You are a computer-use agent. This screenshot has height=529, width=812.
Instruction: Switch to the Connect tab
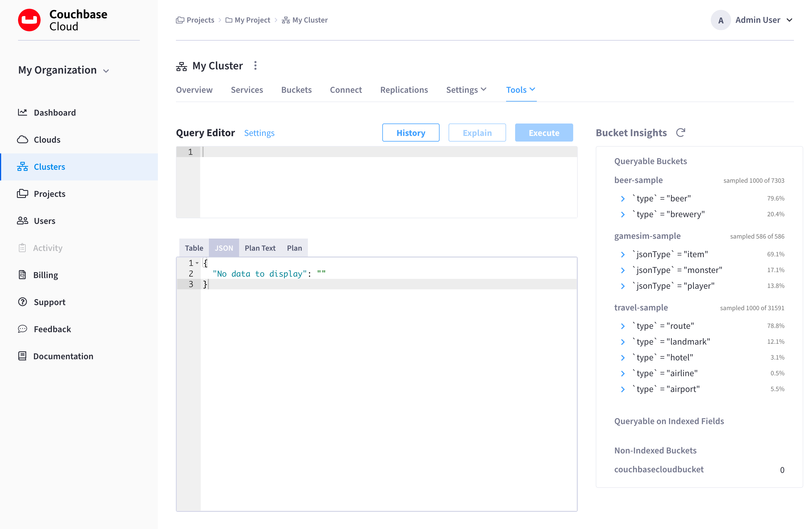(x=346, y=90)
